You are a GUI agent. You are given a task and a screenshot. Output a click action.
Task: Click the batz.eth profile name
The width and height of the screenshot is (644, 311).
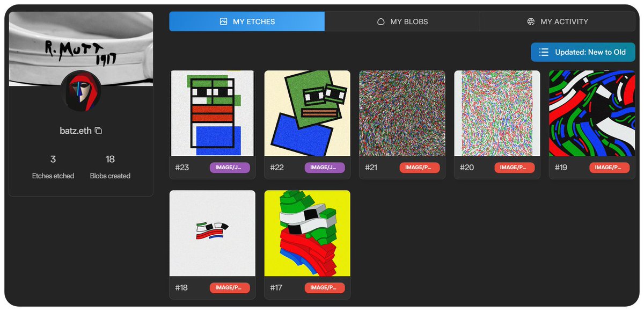pos(76,131)
